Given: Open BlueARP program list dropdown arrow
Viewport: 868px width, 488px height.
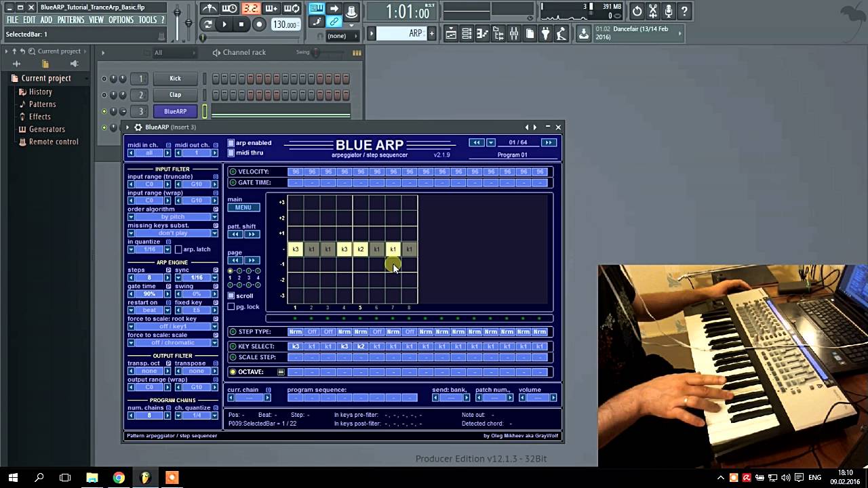Looking at the screenshot, I should (x=490, y=143).
